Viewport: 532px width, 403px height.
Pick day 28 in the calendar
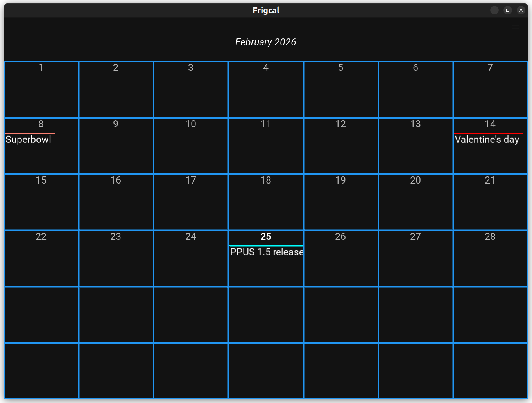pos(490,258)
